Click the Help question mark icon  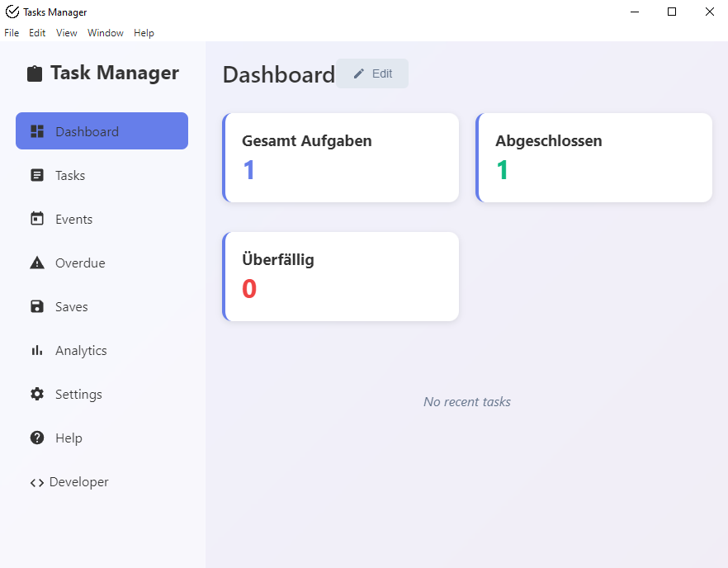37,438
